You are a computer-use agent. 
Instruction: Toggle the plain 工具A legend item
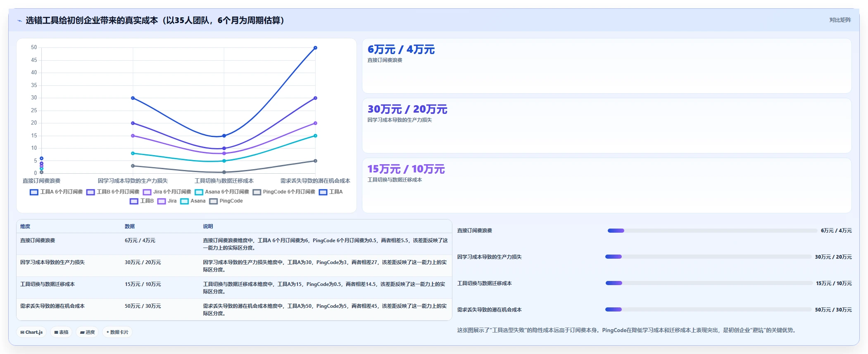[x=331, y=192]
